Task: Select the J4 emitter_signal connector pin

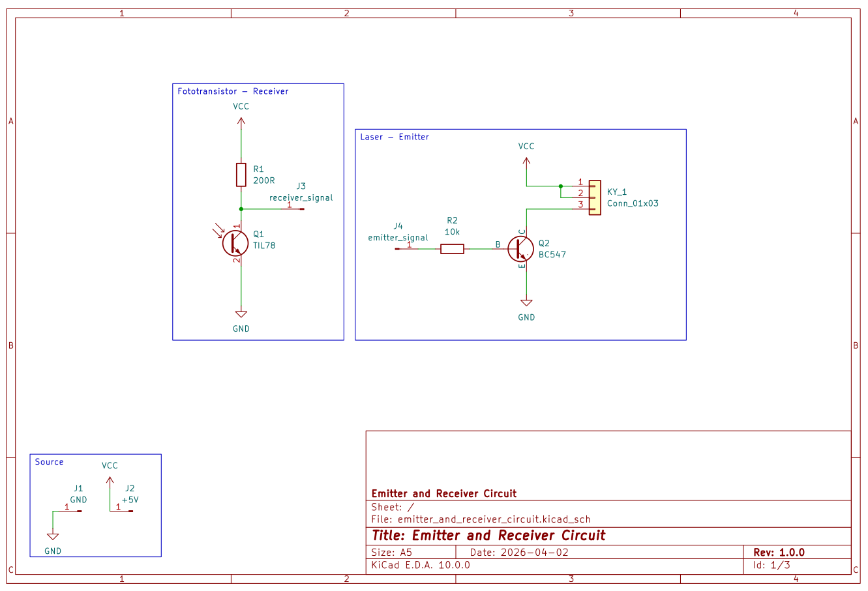Action: [406, 248]
